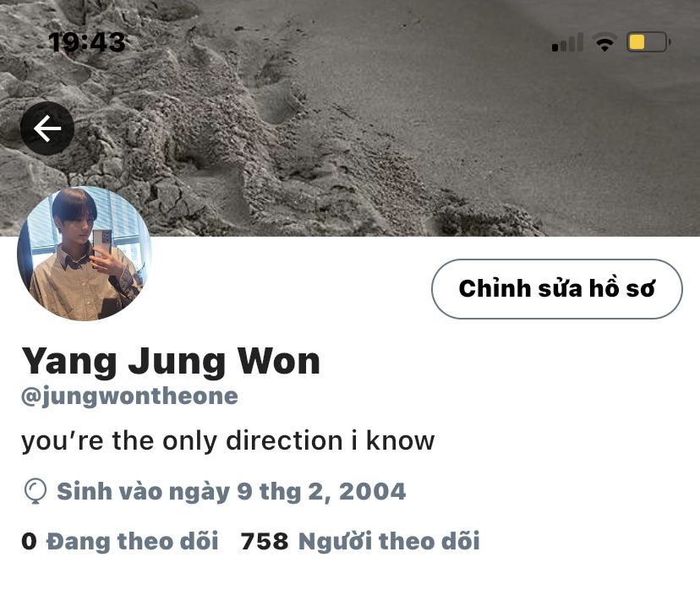Tap the 19:43 status bar clock
This screenshot has width=700, height=590.
87,42
